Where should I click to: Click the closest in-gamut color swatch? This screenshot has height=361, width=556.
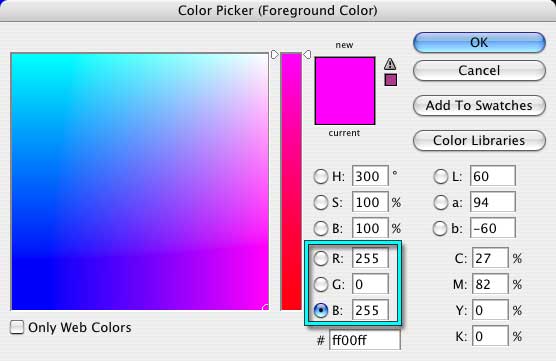click(390, 80)
